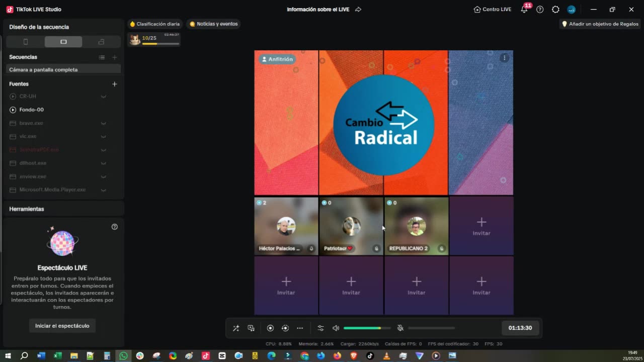
Task: Toggle visibility of SumatraPDF.exe source
Action: click(x=103, y=150)
